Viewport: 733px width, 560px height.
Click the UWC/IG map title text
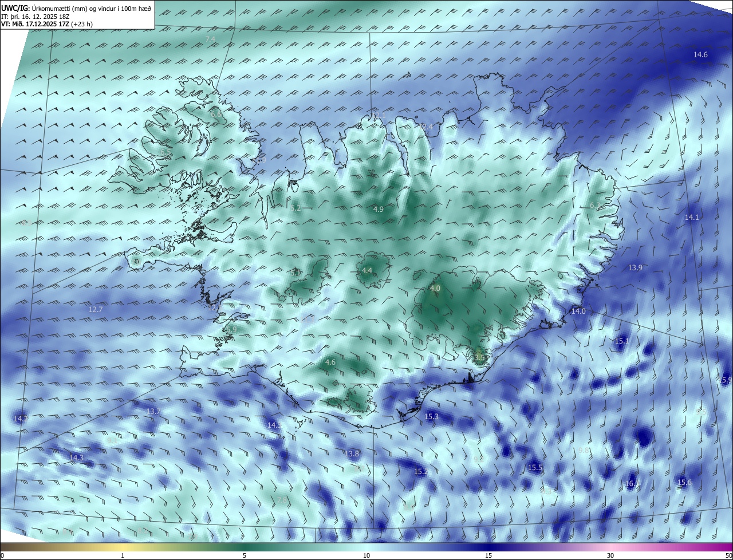[x=76, y=7]
